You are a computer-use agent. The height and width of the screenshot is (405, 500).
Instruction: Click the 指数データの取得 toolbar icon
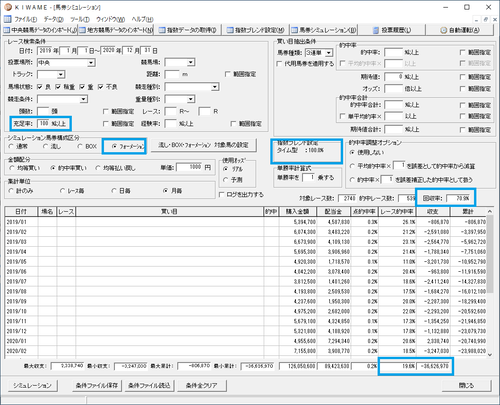[162, 30]
